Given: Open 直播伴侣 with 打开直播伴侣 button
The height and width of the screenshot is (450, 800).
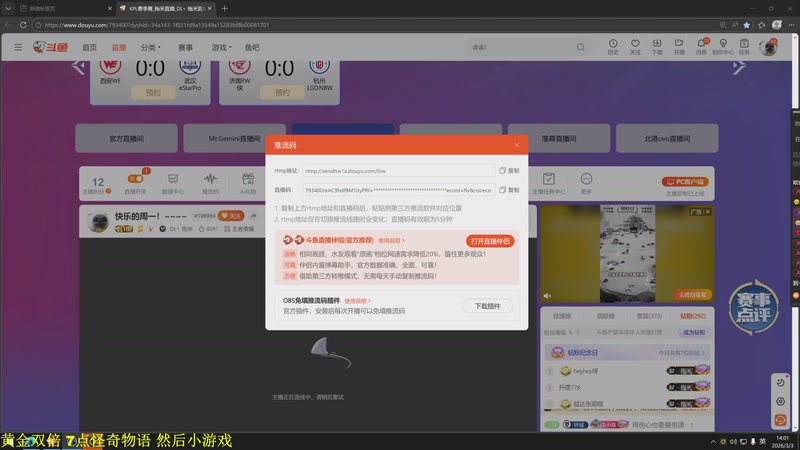Looking at the screenshot, I should (490, 241).
